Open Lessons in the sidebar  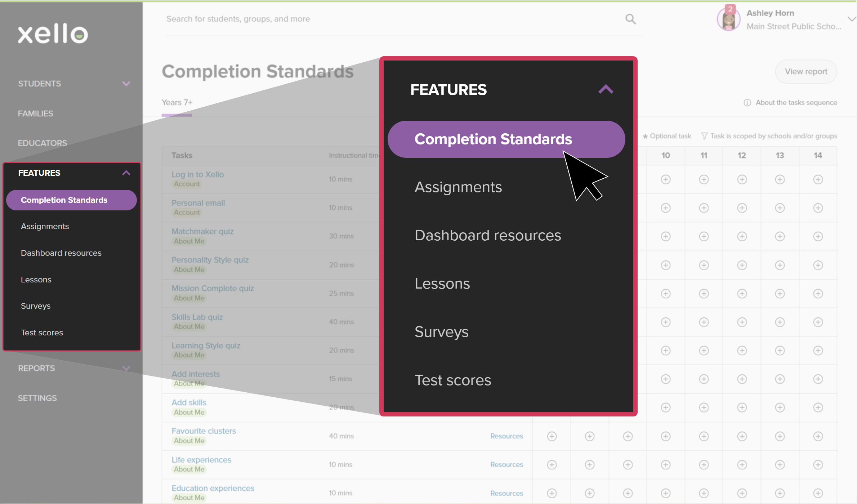(36, 280)
